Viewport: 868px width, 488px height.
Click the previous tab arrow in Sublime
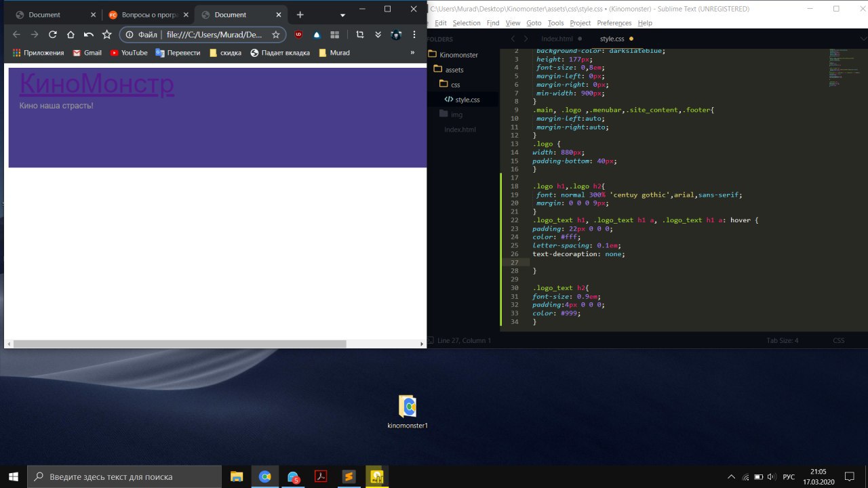tap(513, 39)
